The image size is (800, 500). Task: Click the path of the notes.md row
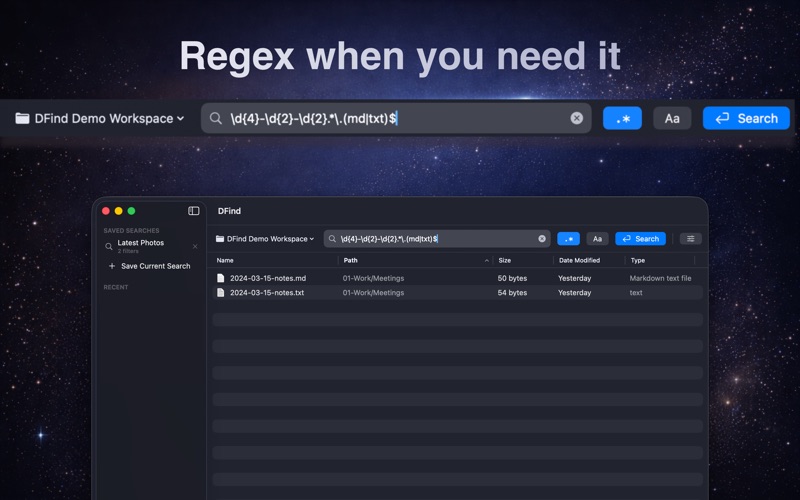tap(373, 278)
